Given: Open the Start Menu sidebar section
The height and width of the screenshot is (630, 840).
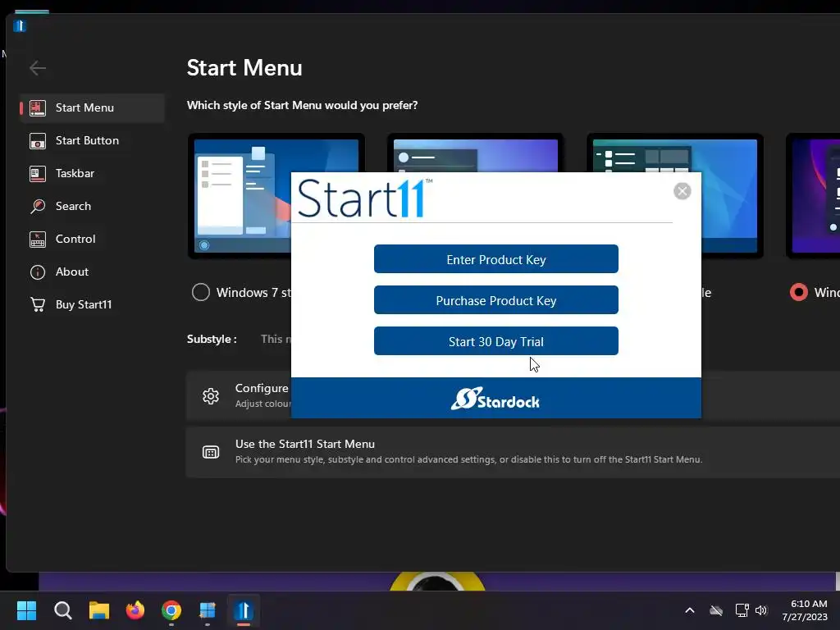Looking at the screenshot, I should [x=92, y=107].
